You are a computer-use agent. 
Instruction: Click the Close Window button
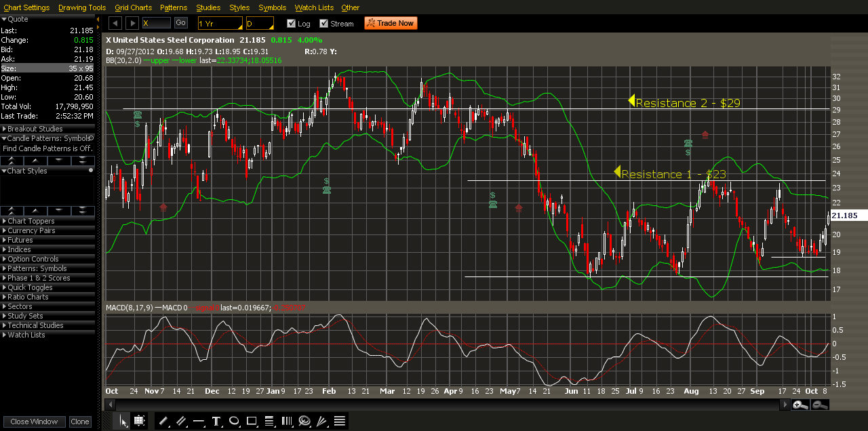point(34,422)
